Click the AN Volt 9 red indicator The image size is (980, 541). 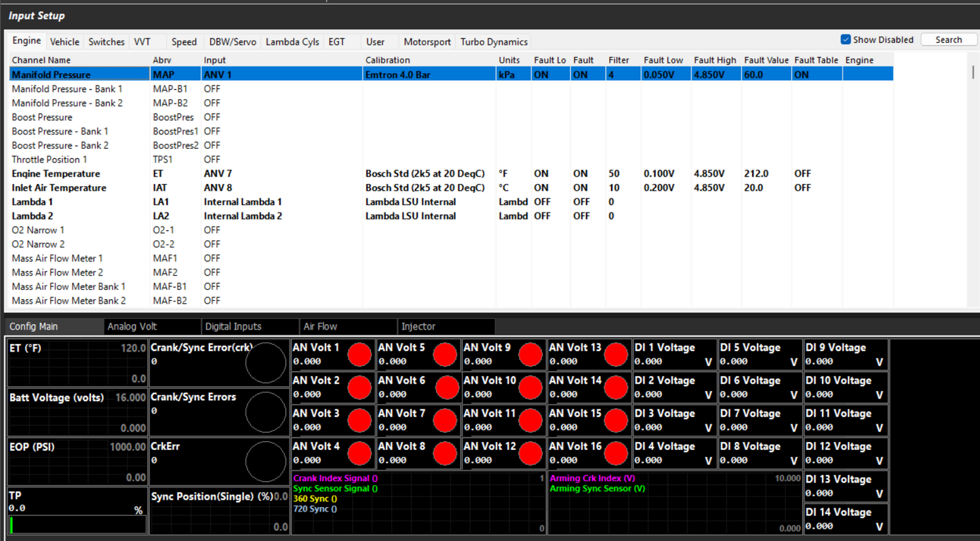click(x=530, y=354)
